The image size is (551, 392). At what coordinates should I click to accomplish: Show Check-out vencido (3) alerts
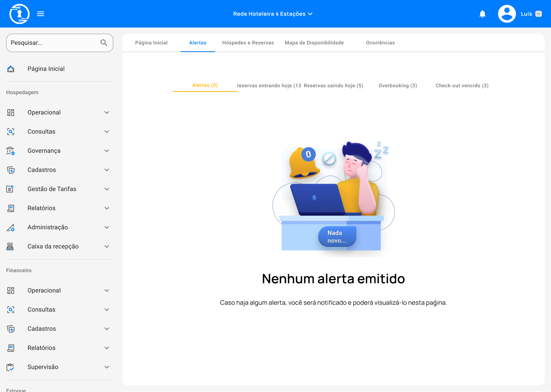(x=462, y=86)
